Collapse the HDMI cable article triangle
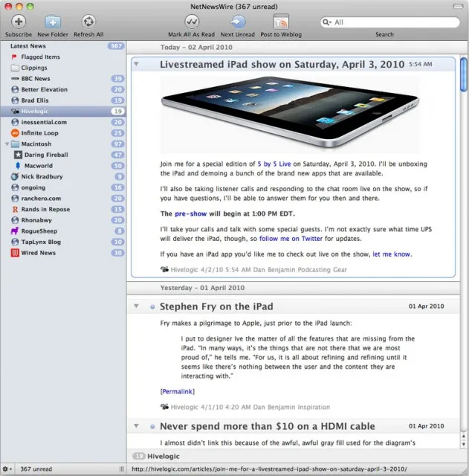 pos(137,426)
